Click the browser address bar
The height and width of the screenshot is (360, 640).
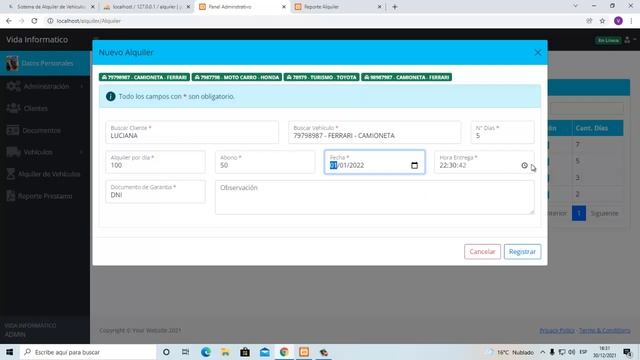click(x=310, y=21)
